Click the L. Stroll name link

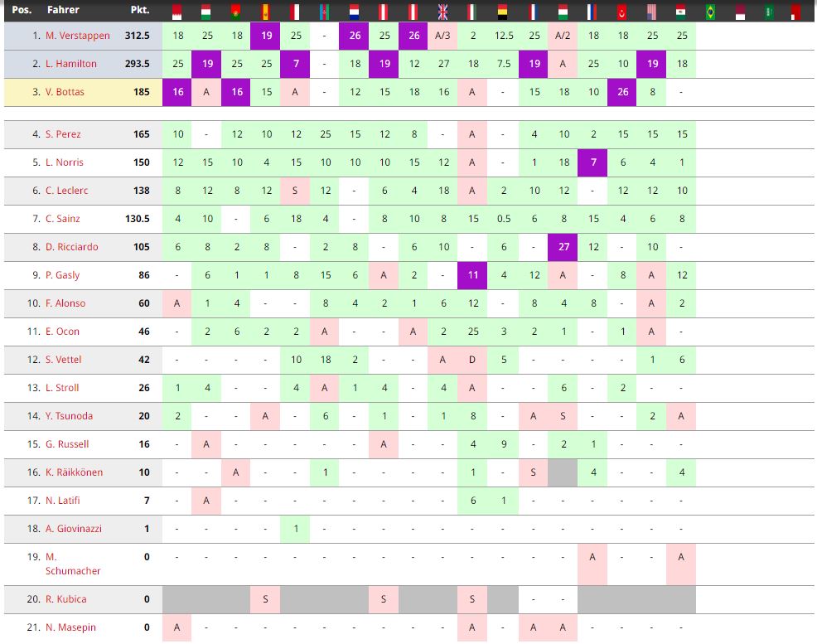(x=62, y=388)
